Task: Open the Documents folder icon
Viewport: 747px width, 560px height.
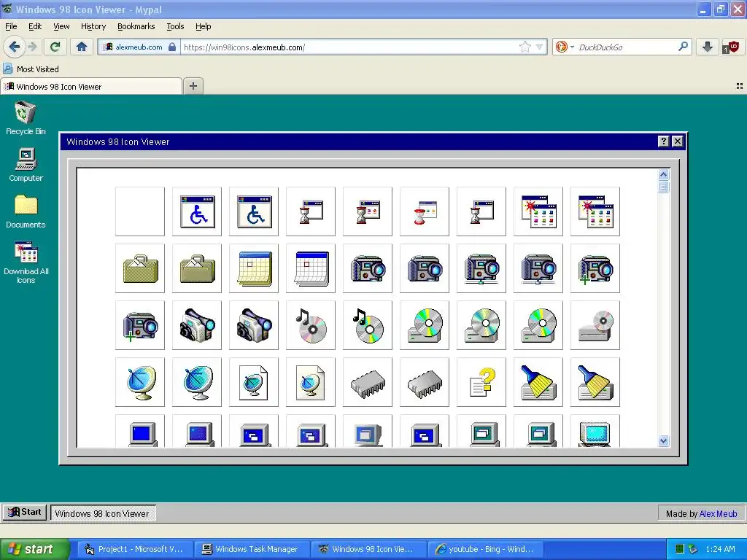Action: click(x=26, y=211)
